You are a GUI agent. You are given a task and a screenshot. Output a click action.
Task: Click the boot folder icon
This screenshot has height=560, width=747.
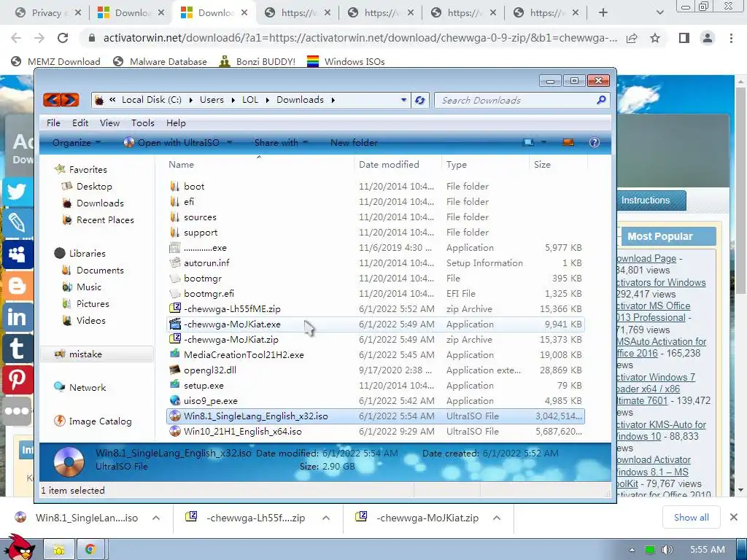pyautogui.click(x=175, y=186)
